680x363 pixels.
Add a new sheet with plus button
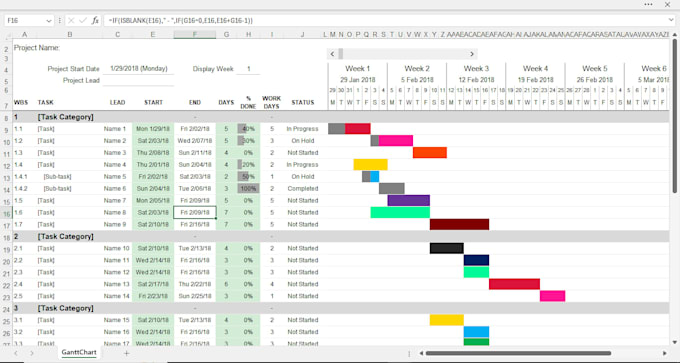(127, 353)
